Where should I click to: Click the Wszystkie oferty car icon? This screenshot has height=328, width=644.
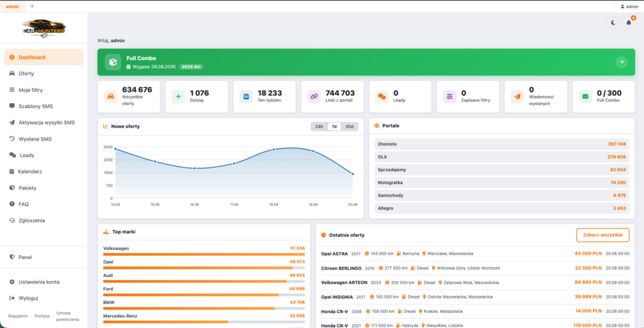(111, 97)
